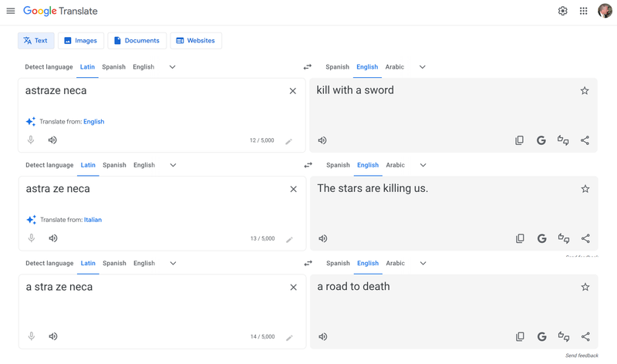This screenshot has width=617, height=364.
Task: Open Google Translate settings gear
Action: (x=562, y=11)
